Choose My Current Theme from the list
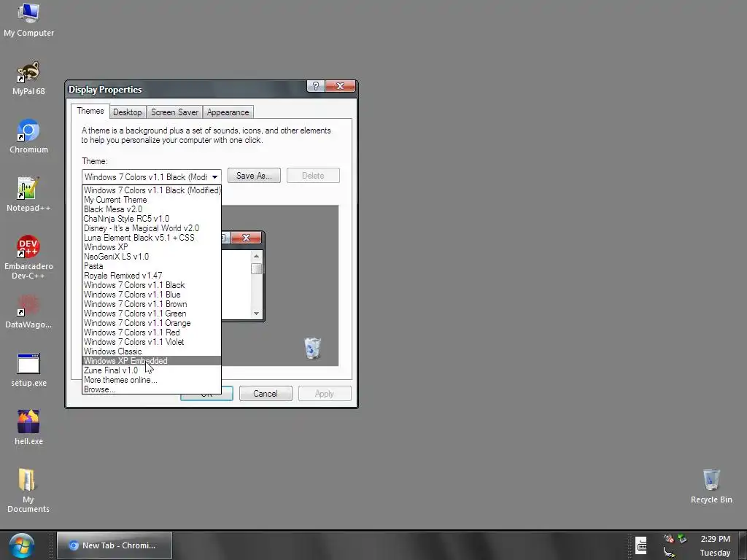Viewport: 747px width, 560px height. click(x=152, y=200)
